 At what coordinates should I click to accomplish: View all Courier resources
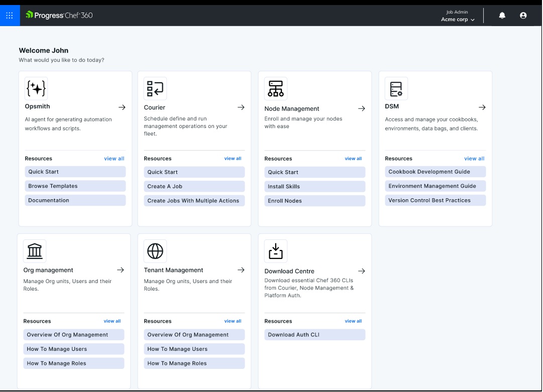[x=233, y=159]
